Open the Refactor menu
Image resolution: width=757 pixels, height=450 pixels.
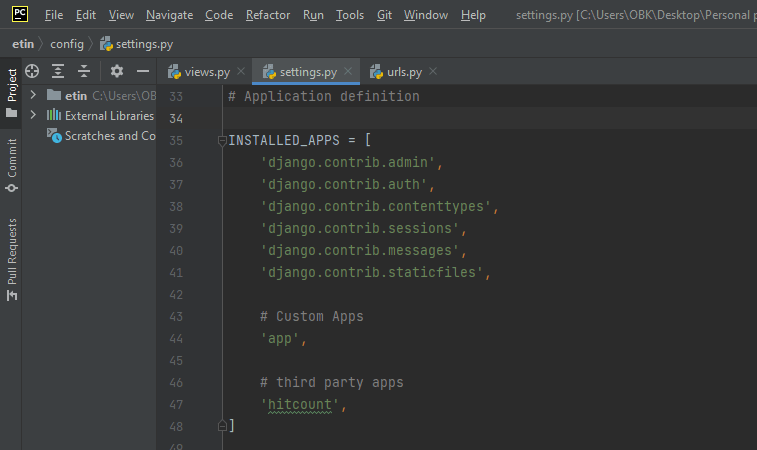click(x=268, y=15)
